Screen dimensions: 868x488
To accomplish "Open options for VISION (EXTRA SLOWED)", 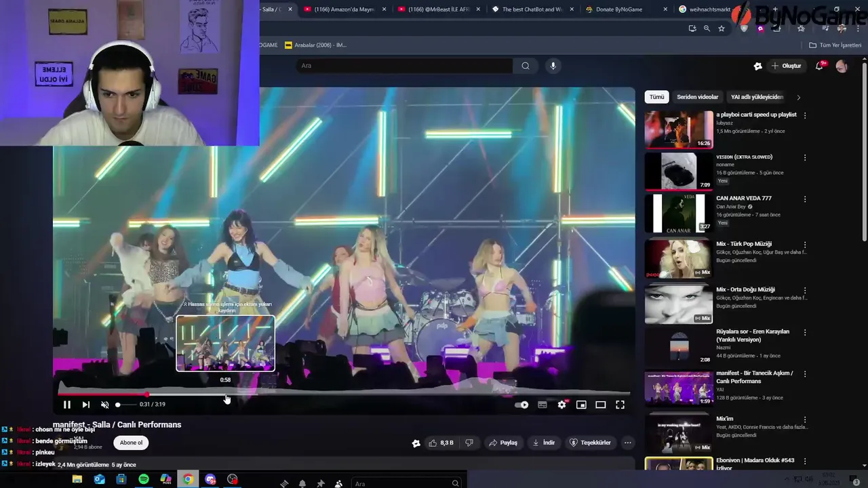I will [x=805, y=157].
